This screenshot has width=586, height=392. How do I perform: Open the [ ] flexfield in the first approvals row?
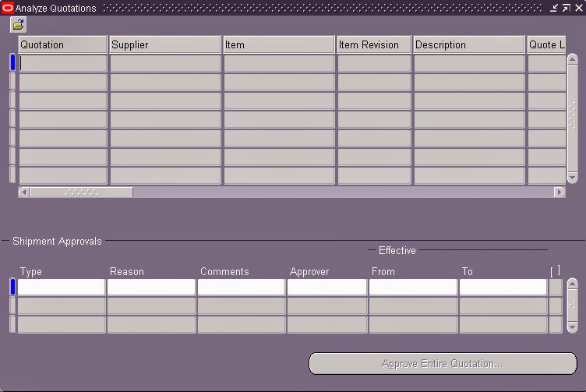[556, 287]
